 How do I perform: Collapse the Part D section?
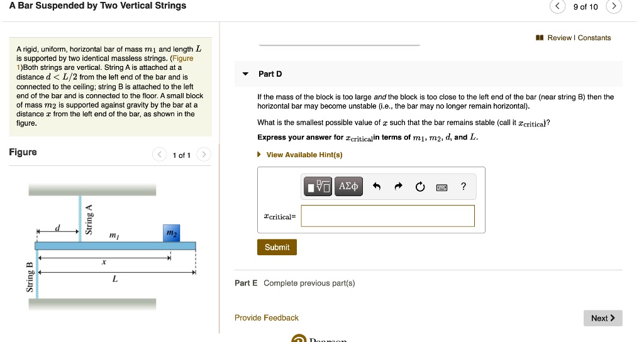[x=246, y=74]
